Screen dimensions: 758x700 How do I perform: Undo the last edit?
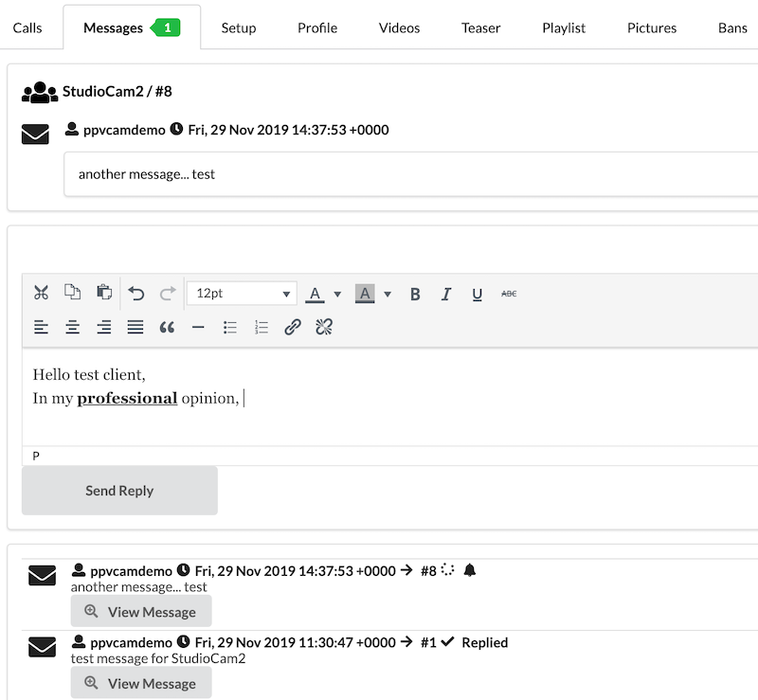pyautogui.click(x=136, y=293)
